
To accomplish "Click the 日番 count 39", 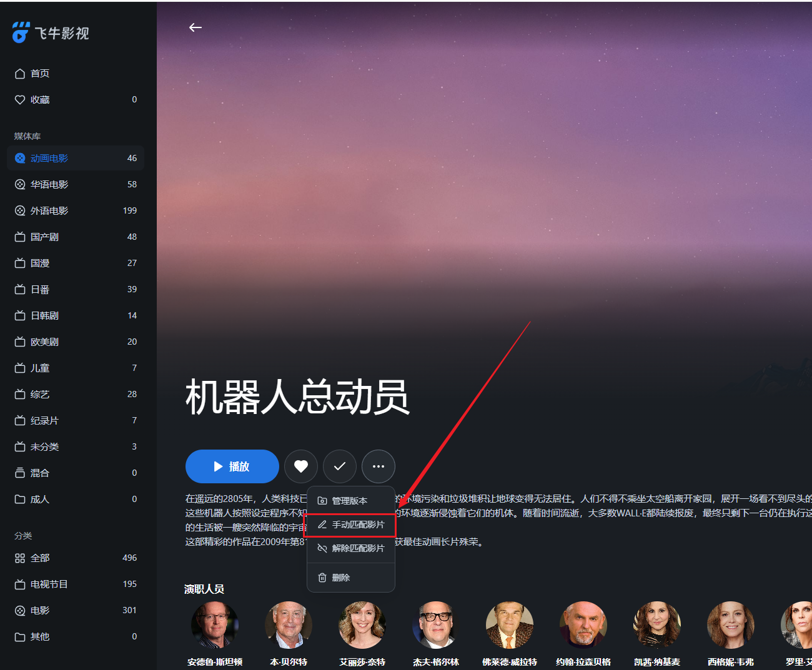I will (x=132, y=290).
